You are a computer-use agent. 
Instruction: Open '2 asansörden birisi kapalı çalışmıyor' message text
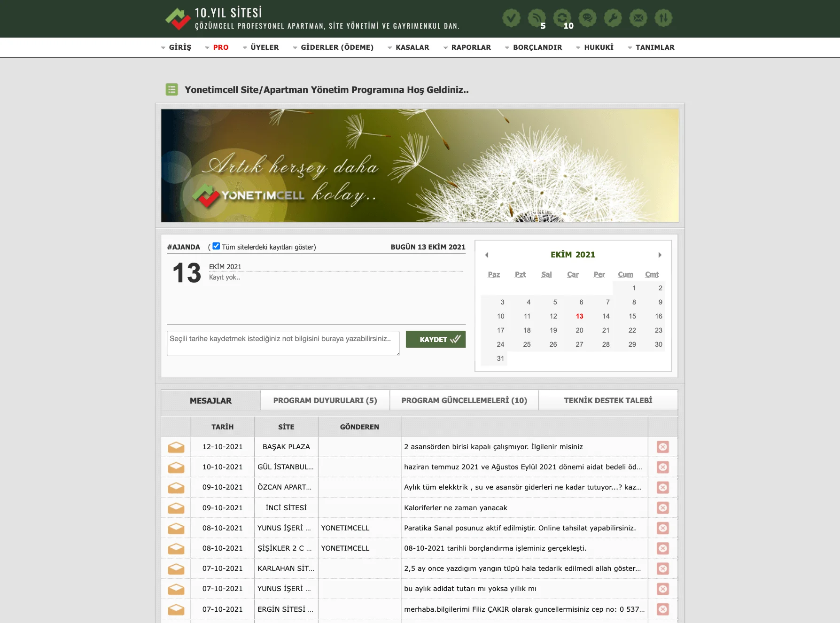click(493, 447)
